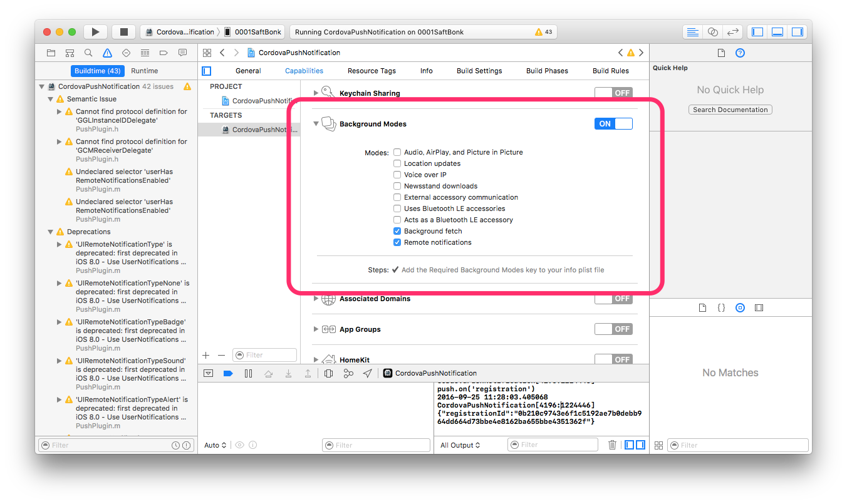847x504 pixels.
Task: Hide the Utilities pane
Action: pyautogui.click(x=798, y=32)
